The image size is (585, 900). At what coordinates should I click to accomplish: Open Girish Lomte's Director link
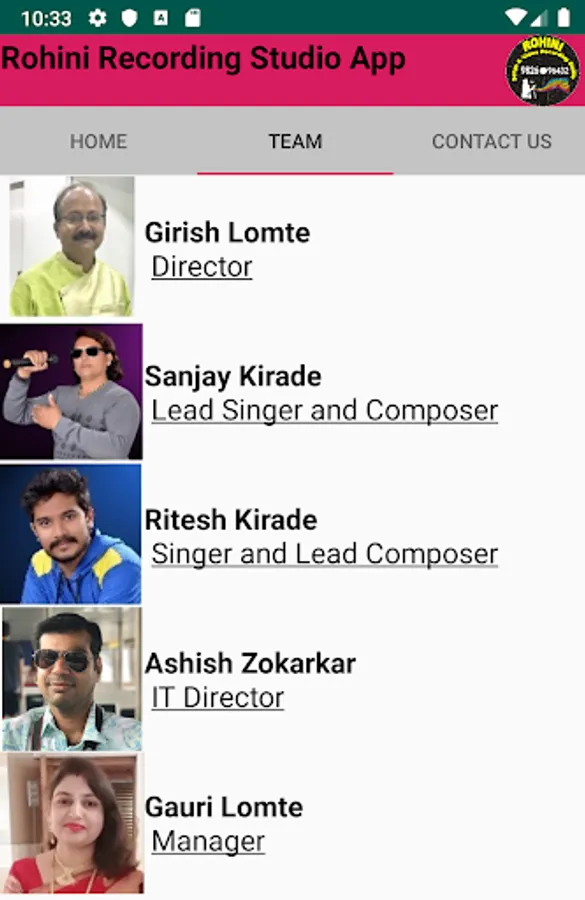pyautogui.click(x=202, y=267)
